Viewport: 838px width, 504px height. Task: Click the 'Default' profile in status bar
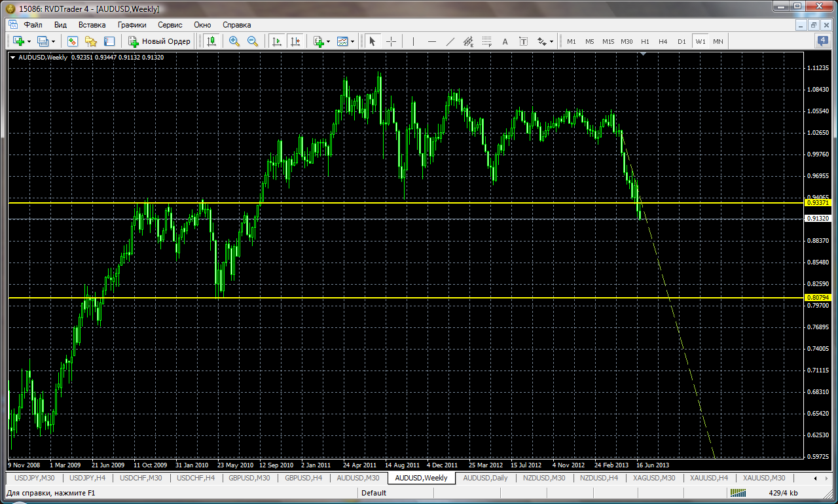pos(374,493)
